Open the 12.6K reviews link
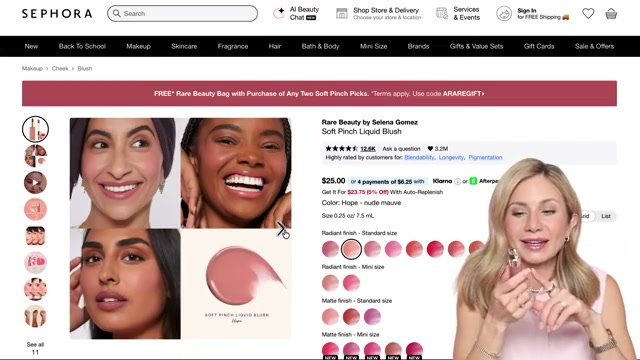This screenshot has width=640, height=360. coord(368,149)
